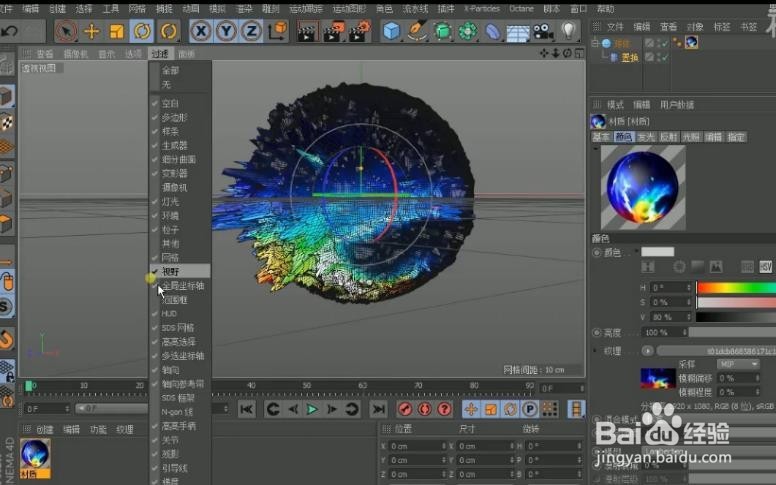Toggle the Z axis lock
Image resolution: width=776 pixels, height=485 pixels.
point(251,31)
